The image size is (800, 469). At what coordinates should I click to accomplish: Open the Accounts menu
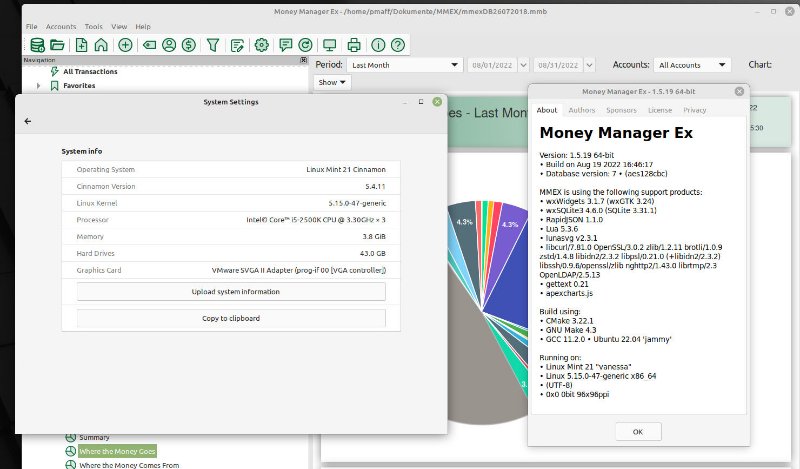(61, 27)
